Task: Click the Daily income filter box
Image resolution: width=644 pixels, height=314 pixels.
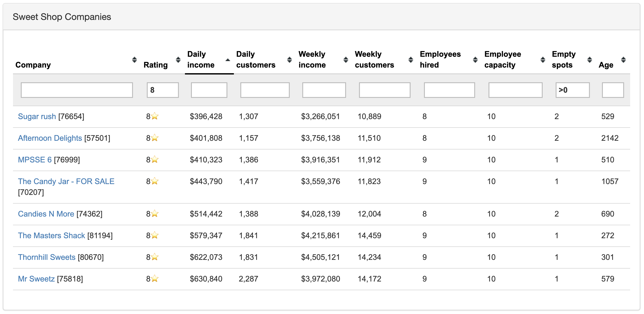Action: point(209,90)
